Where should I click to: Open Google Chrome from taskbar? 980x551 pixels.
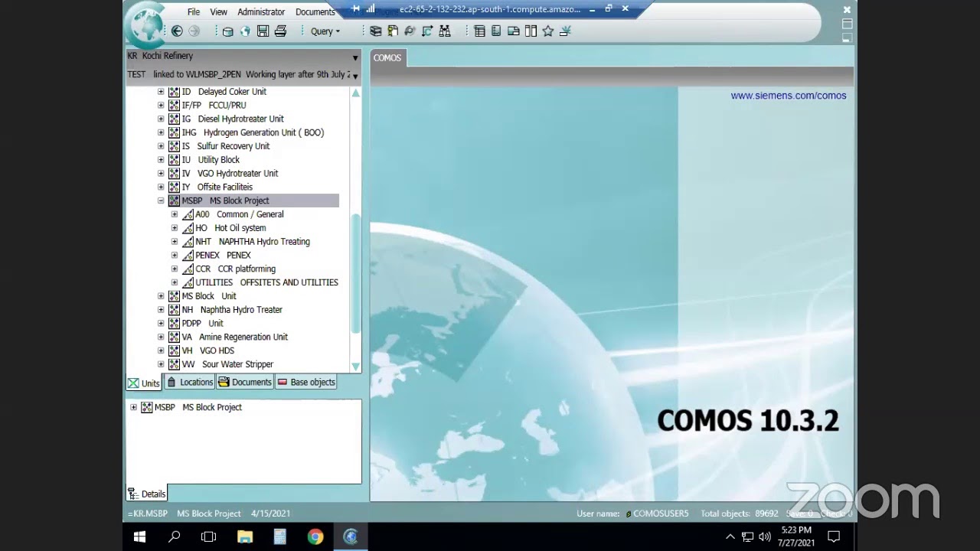315,536
